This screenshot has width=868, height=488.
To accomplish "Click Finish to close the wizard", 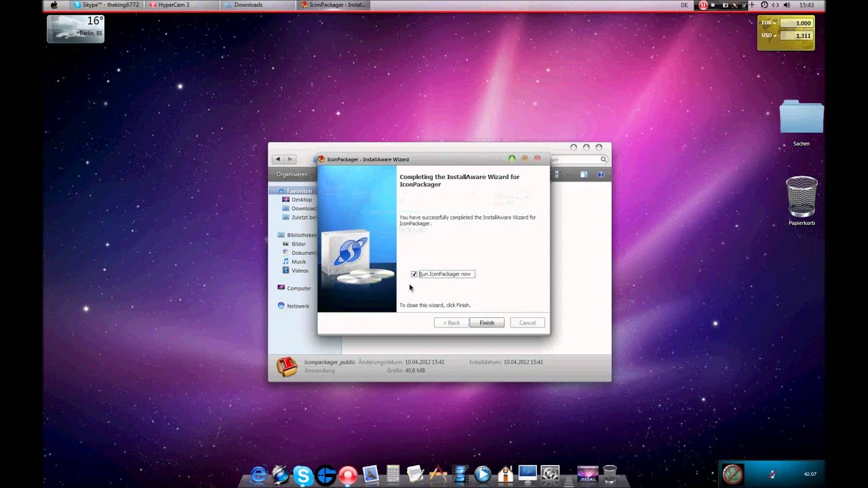I will click(x=487, y=323).
